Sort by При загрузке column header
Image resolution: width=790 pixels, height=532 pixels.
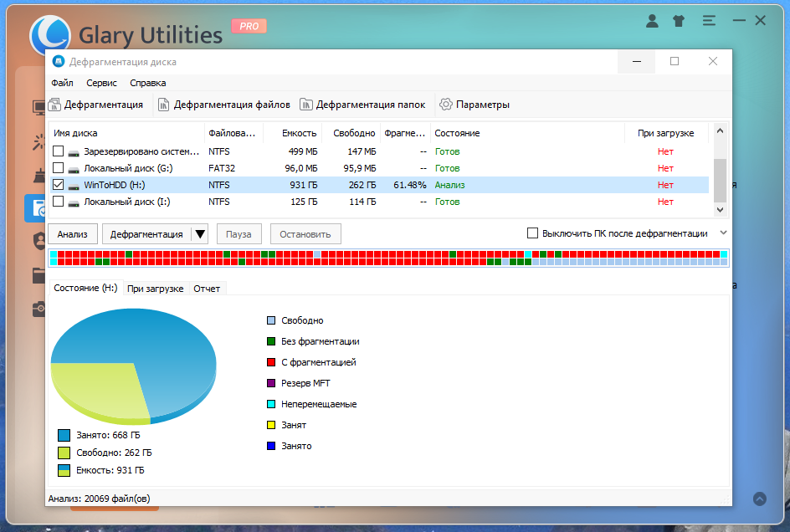pos(665,133)
